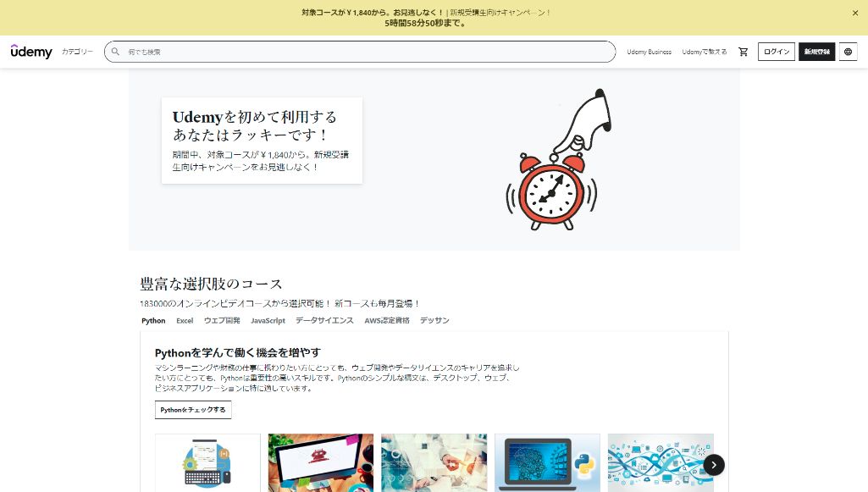Open the handshake photo course thumbnail
The height and width of the screenshot is (492, 868).
(434, 462)
